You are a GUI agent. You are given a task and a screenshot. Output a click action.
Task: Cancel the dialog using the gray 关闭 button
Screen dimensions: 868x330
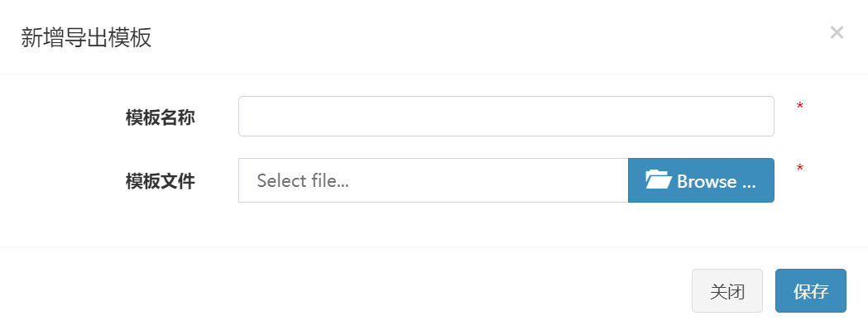click(727, 290)
